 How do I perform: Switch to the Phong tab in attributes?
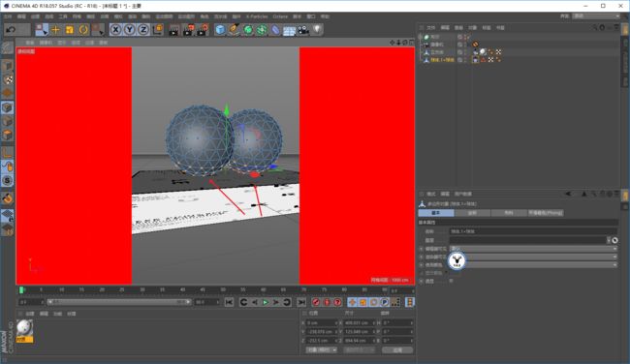546,213
